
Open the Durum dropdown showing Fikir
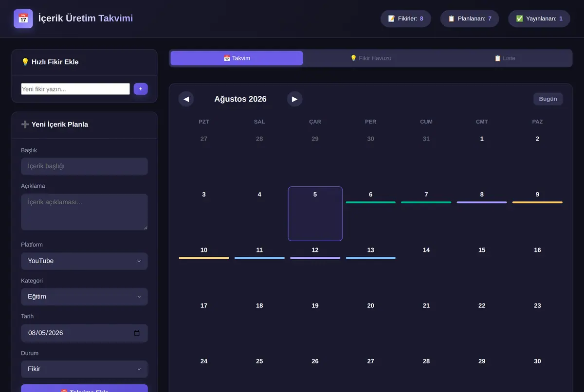[x=84, y=369]
